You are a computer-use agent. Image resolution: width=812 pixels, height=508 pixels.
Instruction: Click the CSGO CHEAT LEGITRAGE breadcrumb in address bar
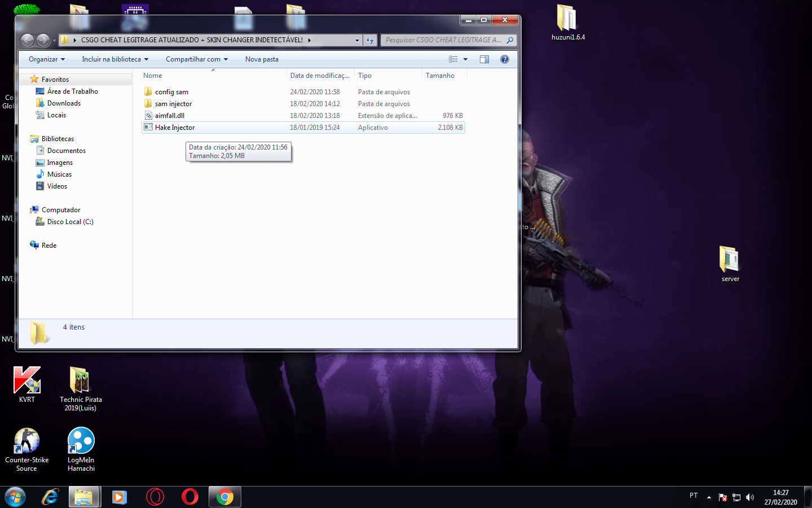pyautogui.click(x=192, y=40)
